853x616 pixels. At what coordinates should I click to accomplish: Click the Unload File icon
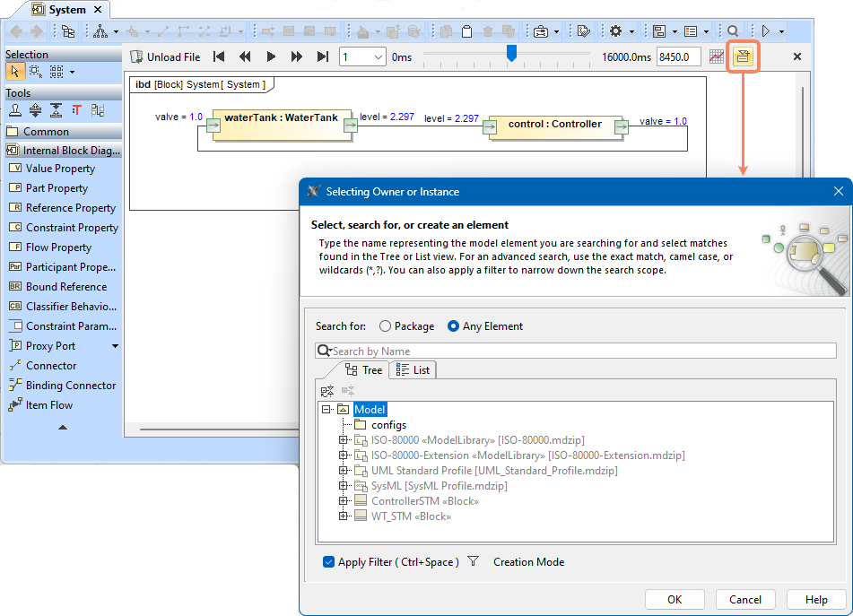[x=137, y=56]
